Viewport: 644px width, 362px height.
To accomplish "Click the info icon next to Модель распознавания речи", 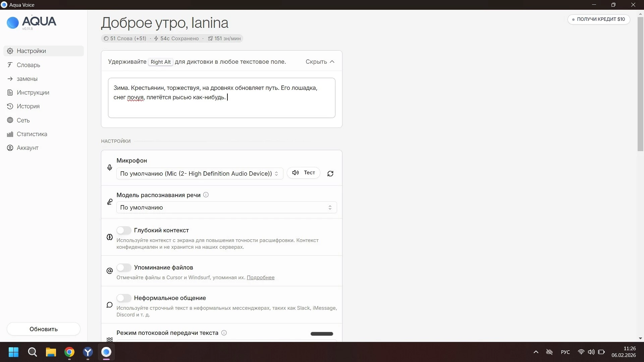I will (x=206, y=195).
